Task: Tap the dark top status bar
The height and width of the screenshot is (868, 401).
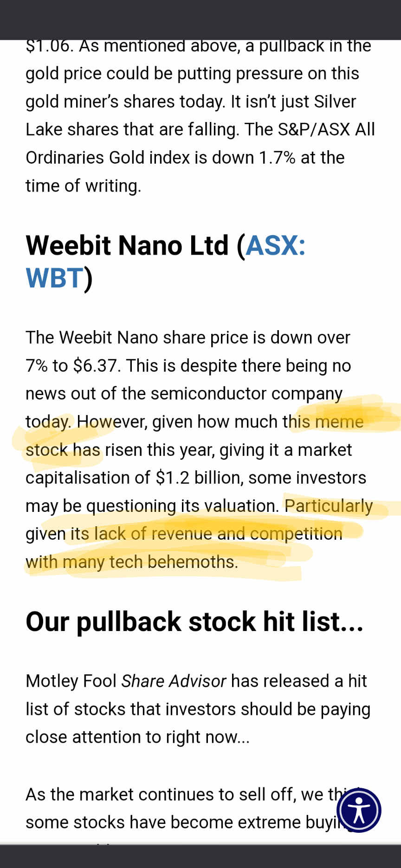Action: [200, 19]
